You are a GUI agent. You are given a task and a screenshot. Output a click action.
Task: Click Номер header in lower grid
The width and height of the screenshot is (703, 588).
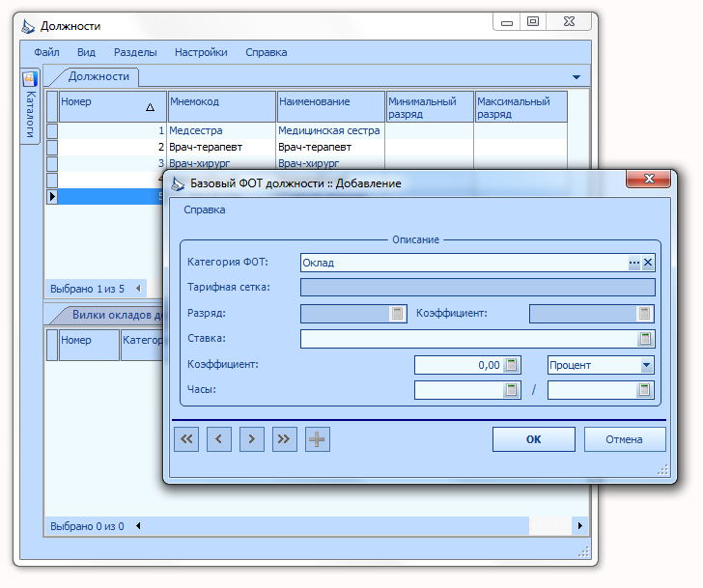coord(89,344)
